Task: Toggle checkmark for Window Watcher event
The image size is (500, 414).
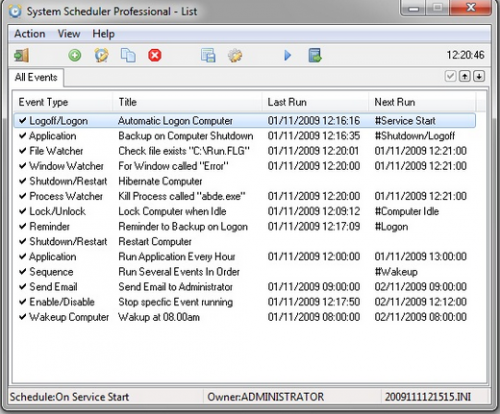Action: click(x=22, y=166)
